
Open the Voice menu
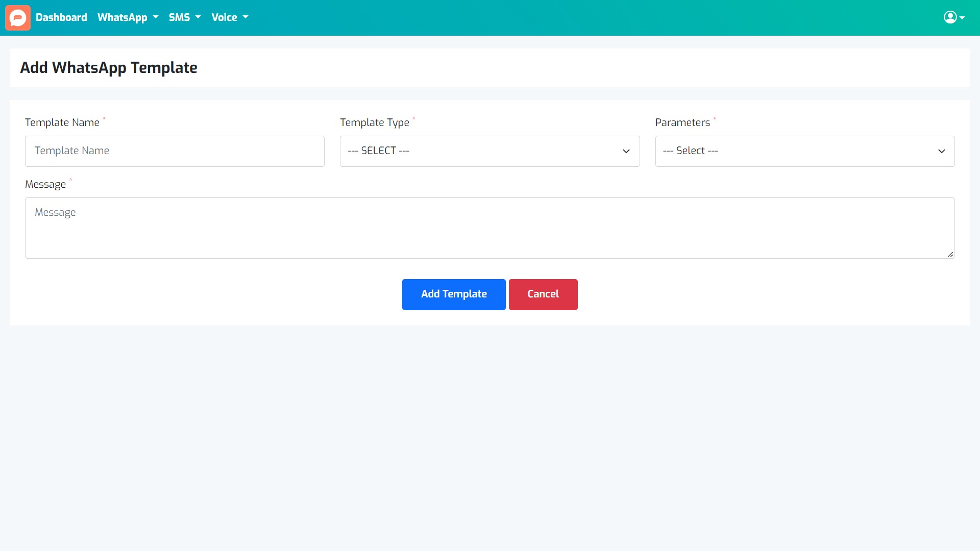click(230, 17)
